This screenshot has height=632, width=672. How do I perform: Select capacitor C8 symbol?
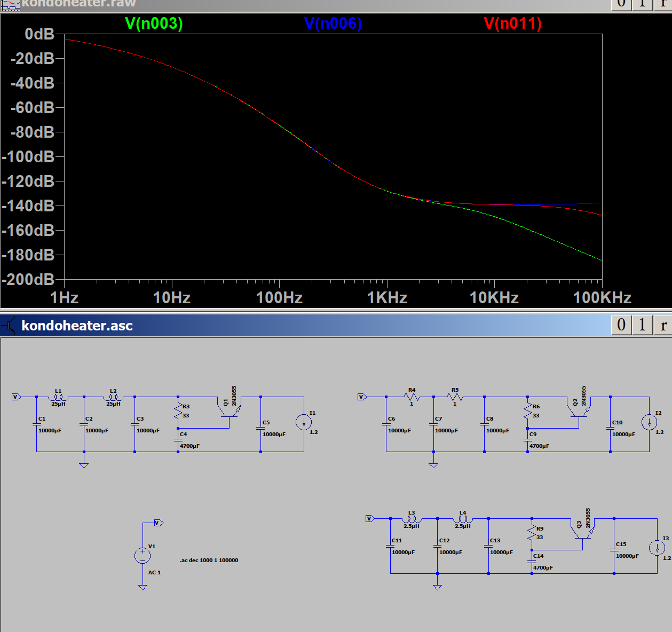click(x=484, y=424)
